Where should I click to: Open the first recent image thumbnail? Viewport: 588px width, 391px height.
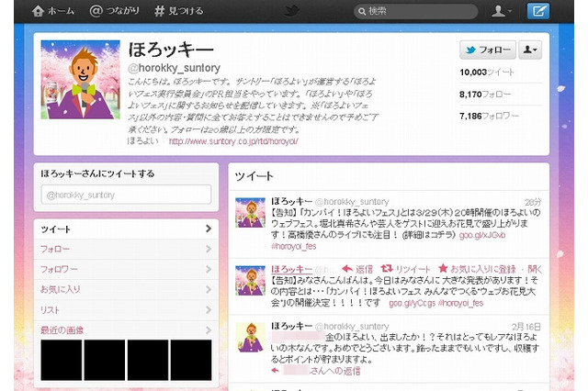click(62, 360)
